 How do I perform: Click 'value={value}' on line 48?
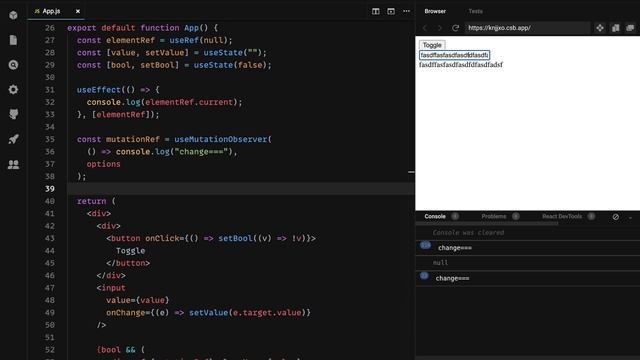pos(137,300)
